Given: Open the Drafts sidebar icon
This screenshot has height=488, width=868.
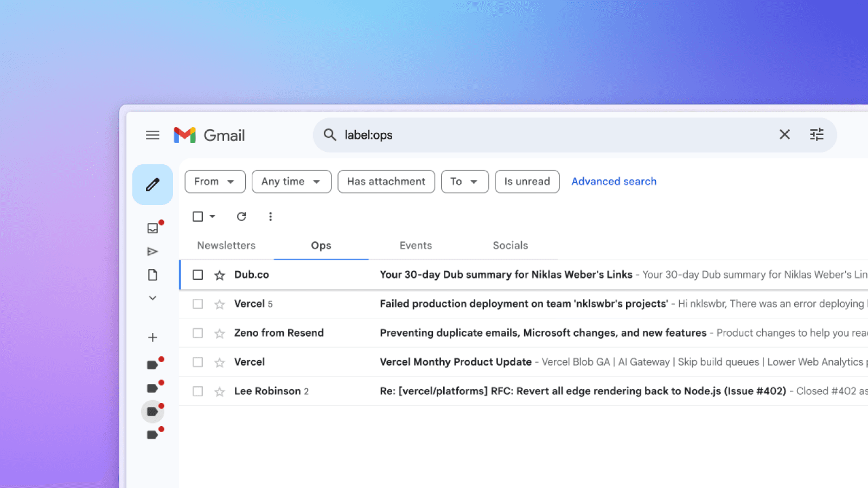Looking at the screenshot, I should [x=152, y=275].
